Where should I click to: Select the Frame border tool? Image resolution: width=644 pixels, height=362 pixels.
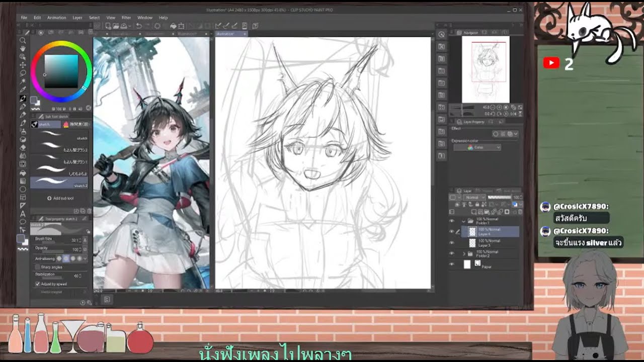point(23,197)
